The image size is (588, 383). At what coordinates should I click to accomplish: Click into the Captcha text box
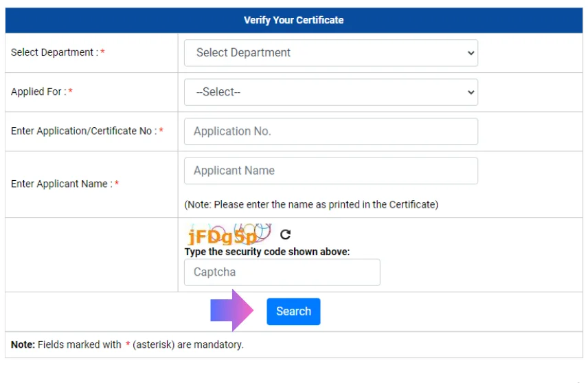point(282,272)
